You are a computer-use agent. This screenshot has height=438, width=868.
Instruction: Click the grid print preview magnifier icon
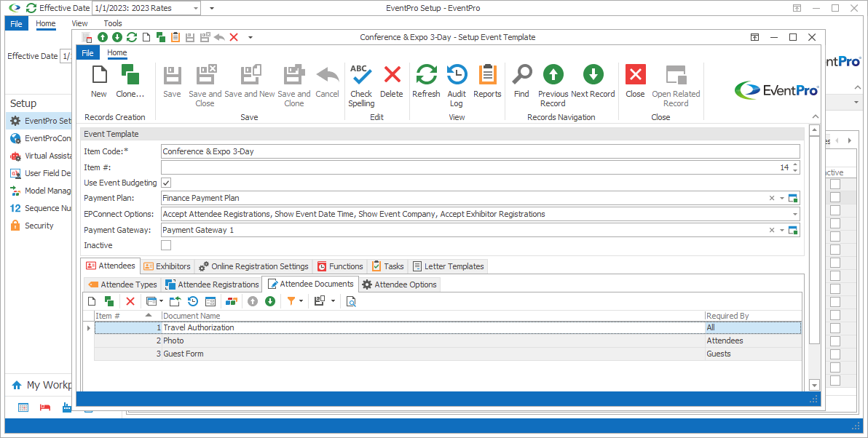point(351,300)
